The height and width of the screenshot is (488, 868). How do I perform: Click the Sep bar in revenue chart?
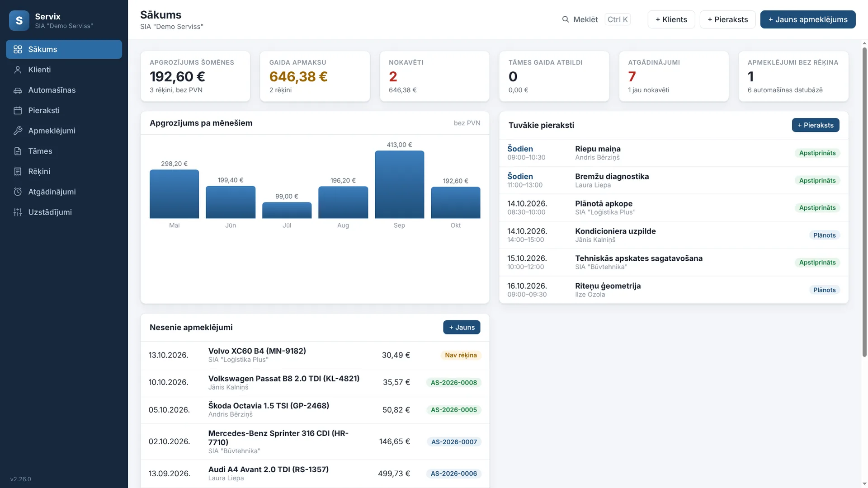(x=399, y=184)
